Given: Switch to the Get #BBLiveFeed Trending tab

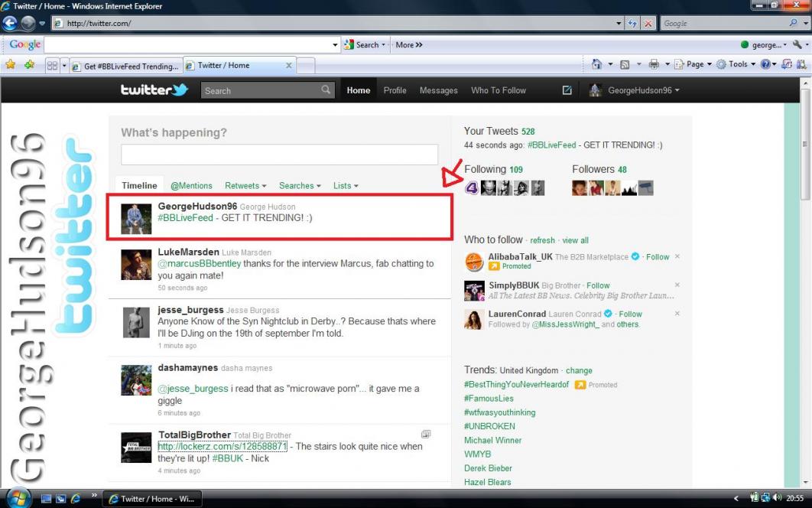Looking at the screenshot, I should point(126,66).
